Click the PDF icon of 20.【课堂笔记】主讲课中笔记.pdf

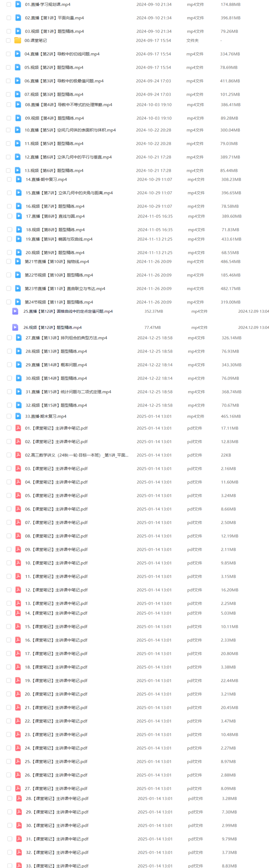click(x=18, y=694)
